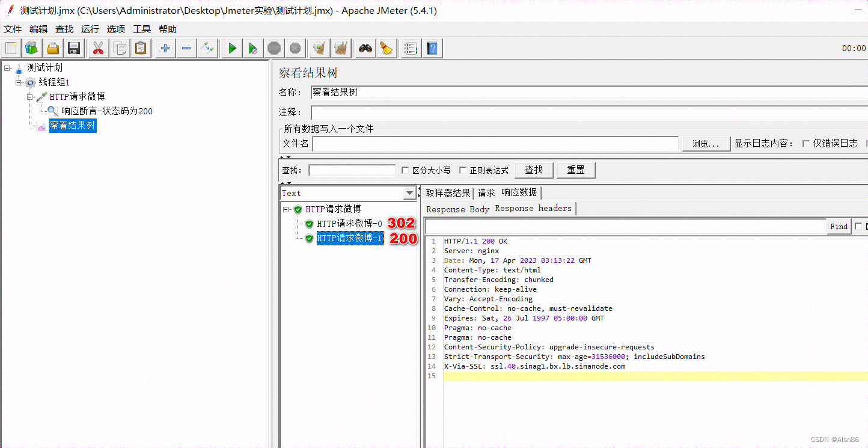Click the 查找 search text field

point(352,170)
